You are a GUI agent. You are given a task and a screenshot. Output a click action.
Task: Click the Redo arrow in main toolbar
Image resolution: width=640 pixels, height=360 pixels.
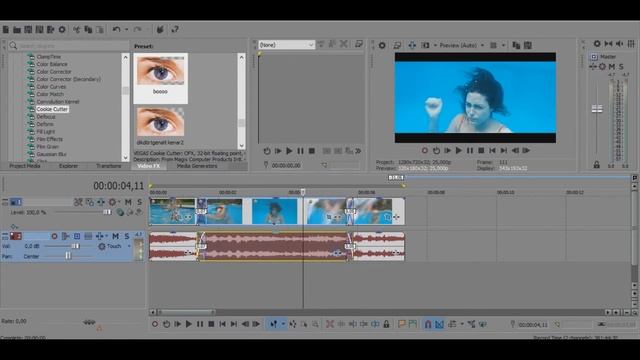(x=138, y=29)
